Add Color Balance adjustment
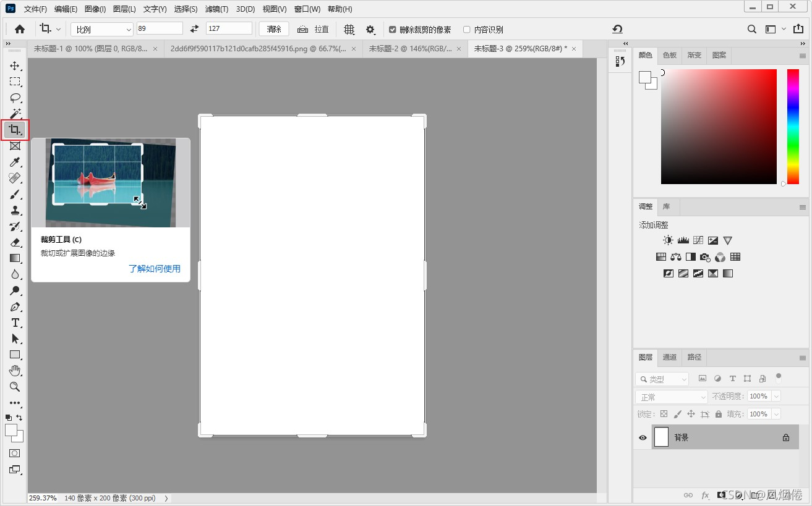 click(x=676, y=257)
